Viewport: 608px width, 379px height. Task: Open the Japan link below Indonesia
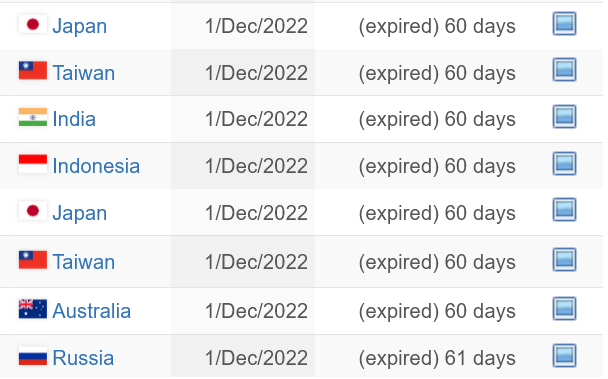click(x=79, y=213)
